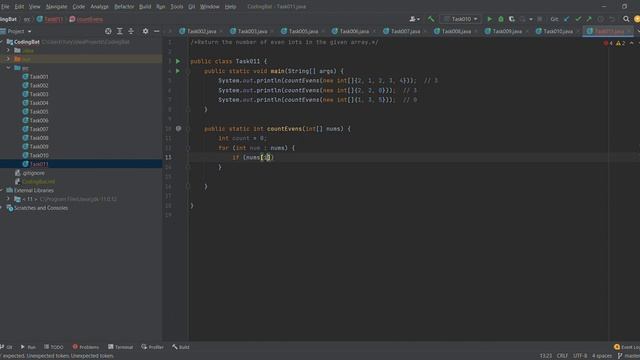This screenshot has height=360, width=640.
Task: Expand the out folder node
Action: [x=8, y=59]
